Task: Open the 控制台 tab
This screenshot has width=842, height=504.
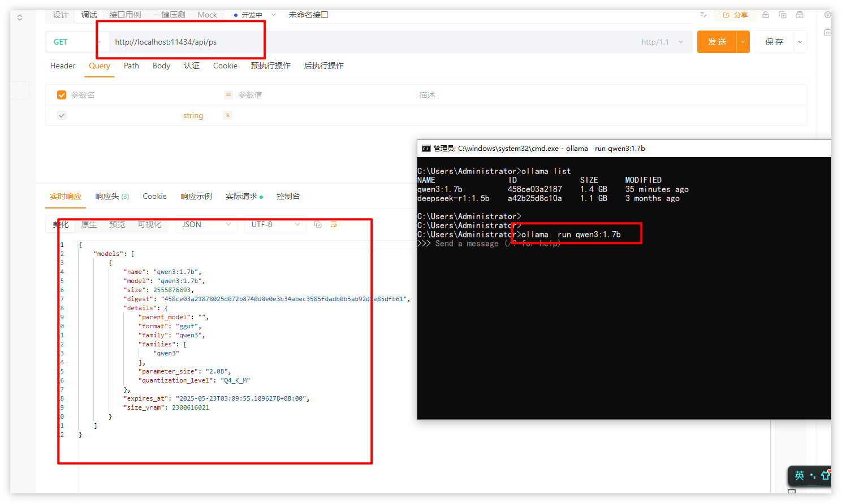Action: point(288,196)
